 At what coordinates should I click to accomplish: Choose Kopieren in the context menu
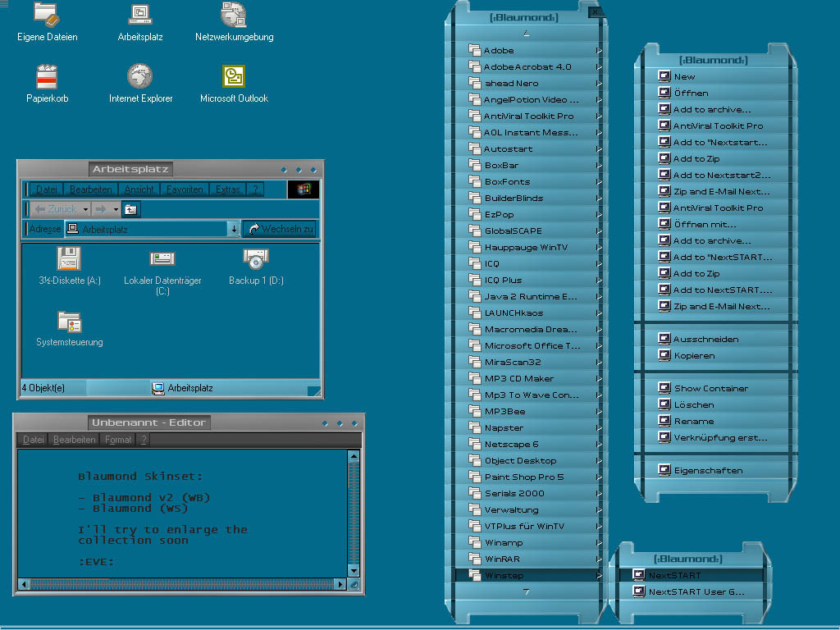coord(716,355)
